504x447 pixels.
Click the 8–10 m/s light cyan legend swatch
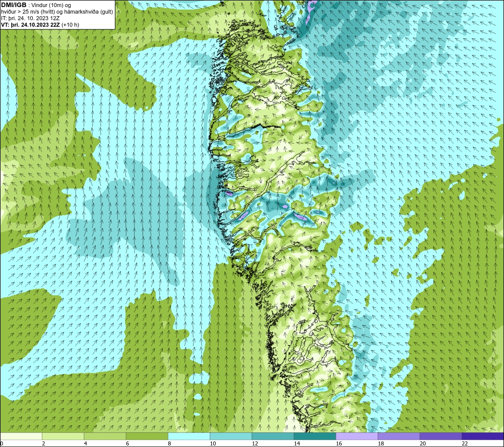point(189,436)
